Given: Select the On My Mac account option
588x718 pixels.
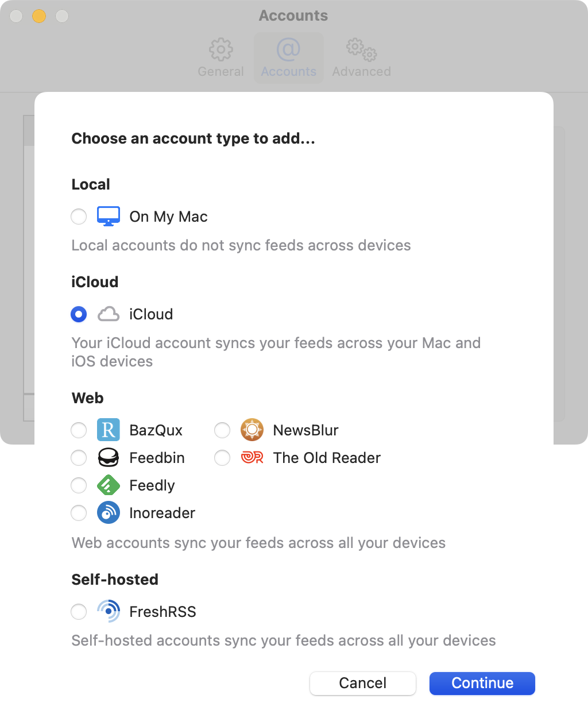Looking at the screenshot, I should [79, 217].
